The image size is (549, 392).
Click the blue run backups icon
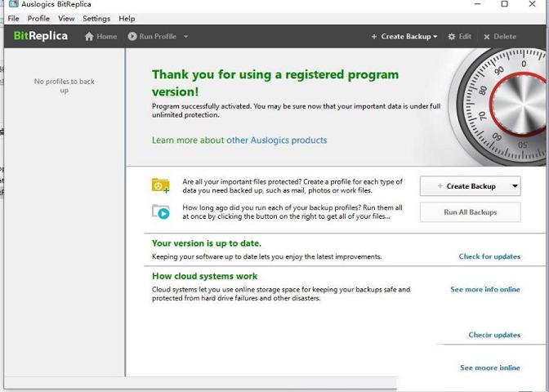pyautogui.click(x=161, y=212)
